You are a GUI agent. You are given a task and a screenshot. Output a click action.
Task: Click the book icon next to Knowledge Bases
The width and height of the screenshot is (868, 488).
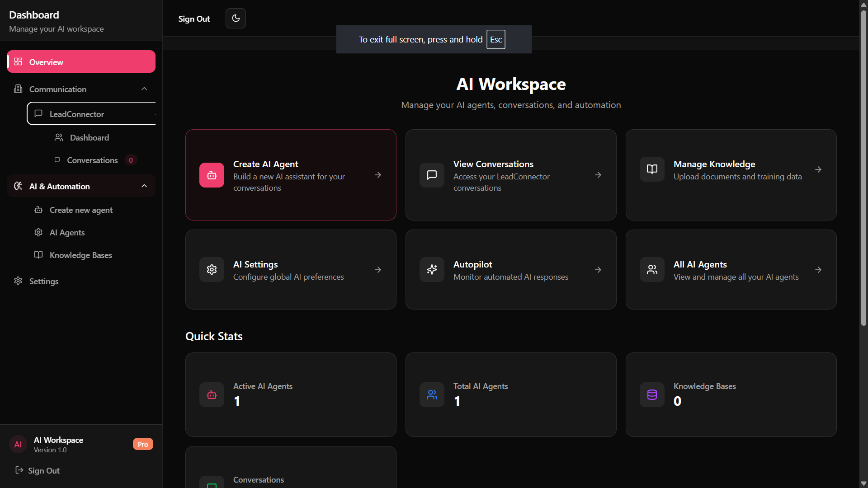pos(38,255)
